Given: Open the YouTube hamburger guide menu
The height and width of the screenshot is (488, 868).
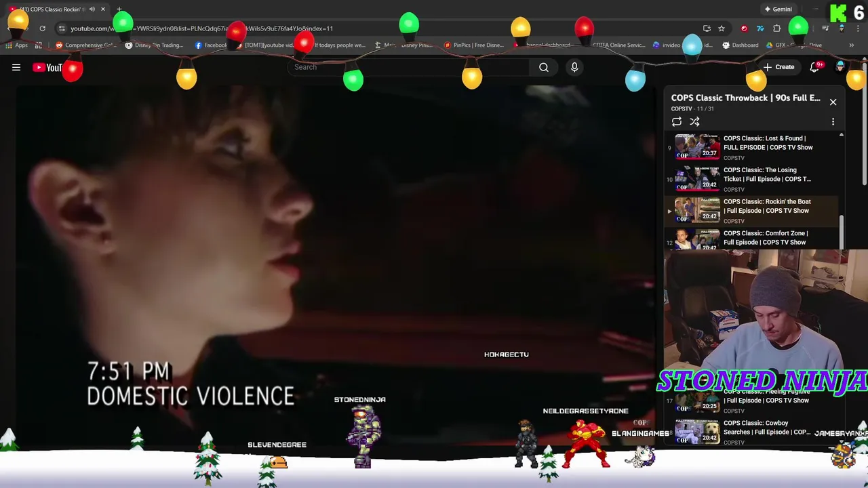Looking at the screenshot, I should (16, 67).
